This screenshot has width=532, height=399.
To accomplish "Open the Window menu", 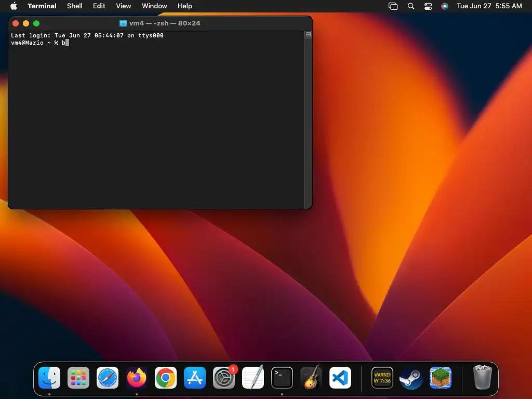I will (154, 6).
